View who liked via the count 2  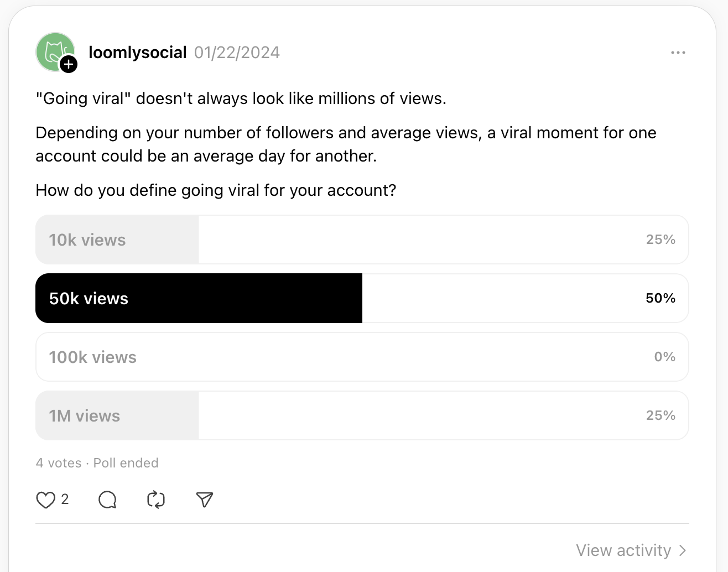[65, 500]
